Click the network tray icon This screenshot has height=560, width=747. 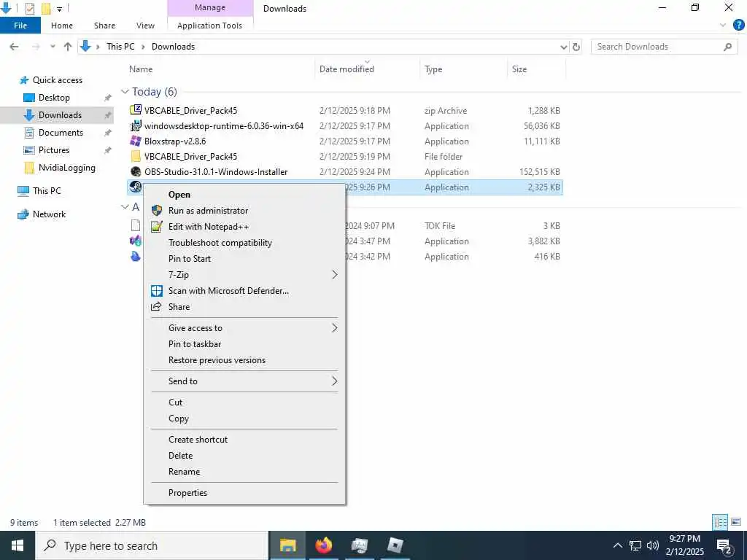[x=635, y=545]
